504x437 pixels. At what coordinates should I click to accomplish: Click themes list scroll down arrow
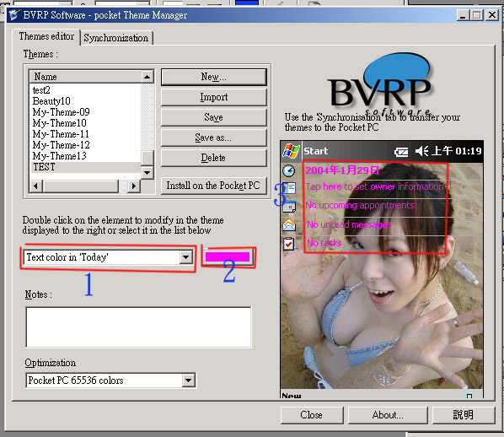147,172
